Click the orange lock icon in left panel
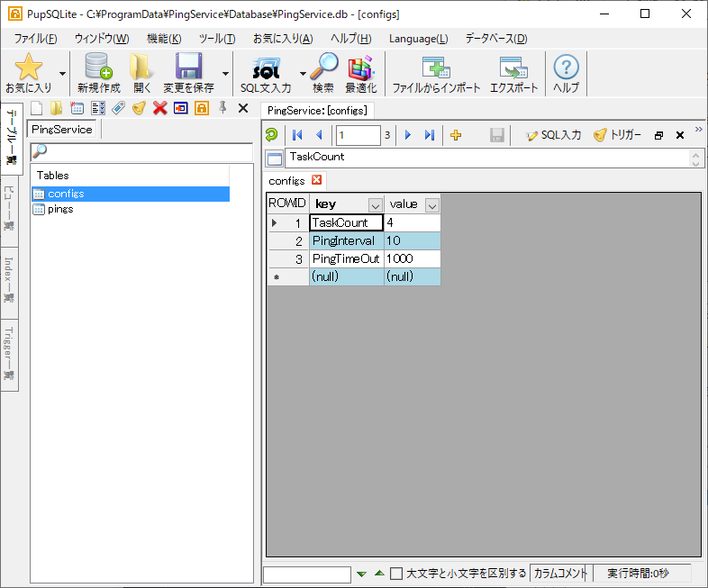 (x=202, y=108)
